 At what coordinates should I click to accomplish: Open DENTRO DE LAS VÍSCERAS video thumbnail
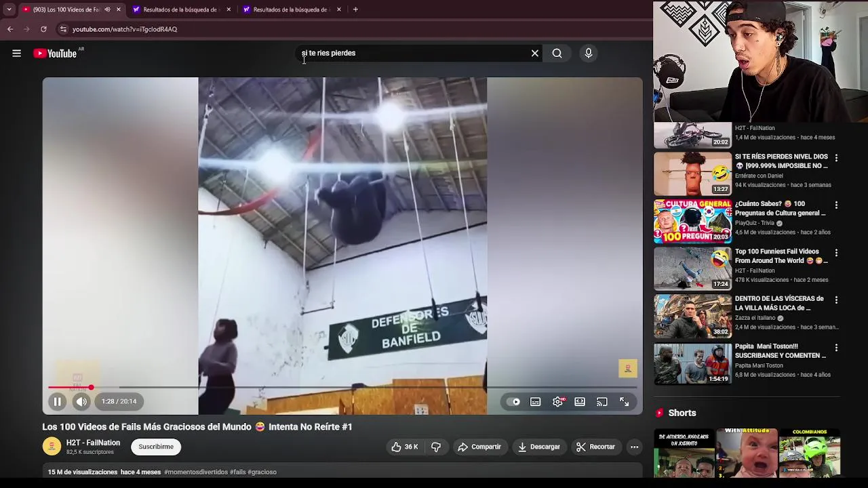point(692,316)
